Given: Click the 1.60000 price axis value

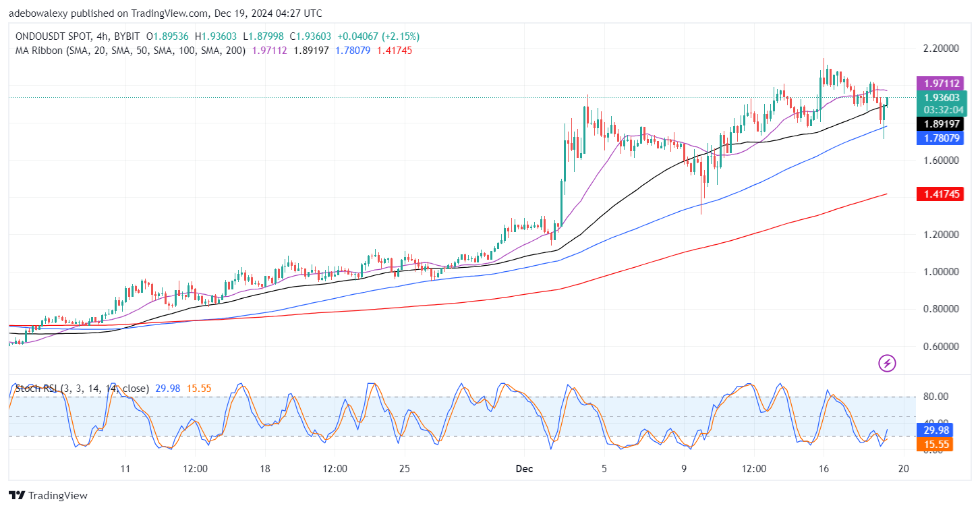Looking at the screenshot, I should tap(942, 161).
